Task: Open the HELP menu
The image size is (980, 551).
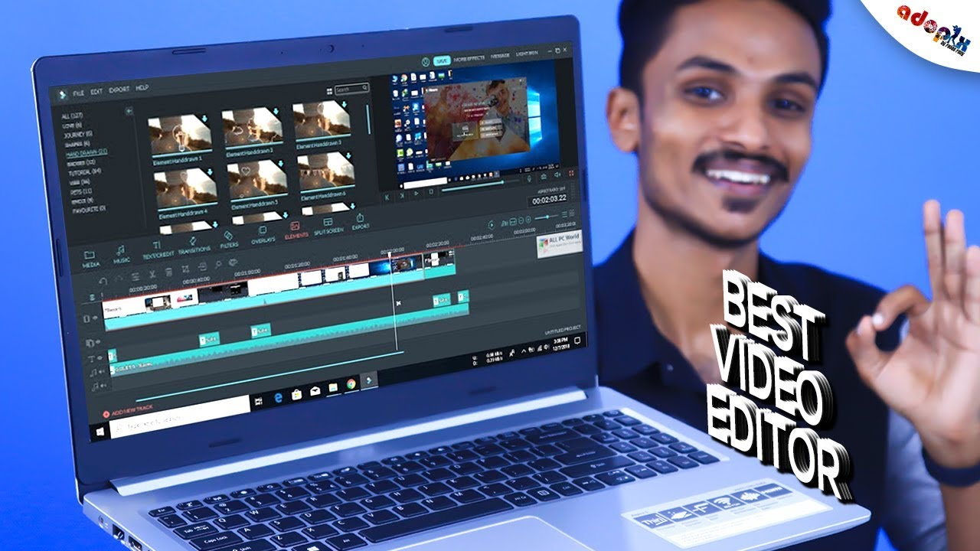Action: (142, 88)
